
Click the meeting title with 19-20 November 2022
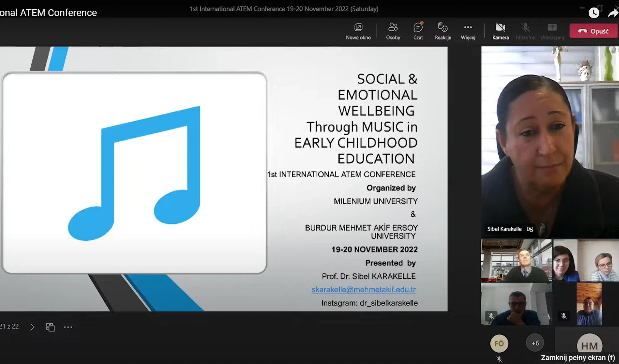tap(284, 9)
